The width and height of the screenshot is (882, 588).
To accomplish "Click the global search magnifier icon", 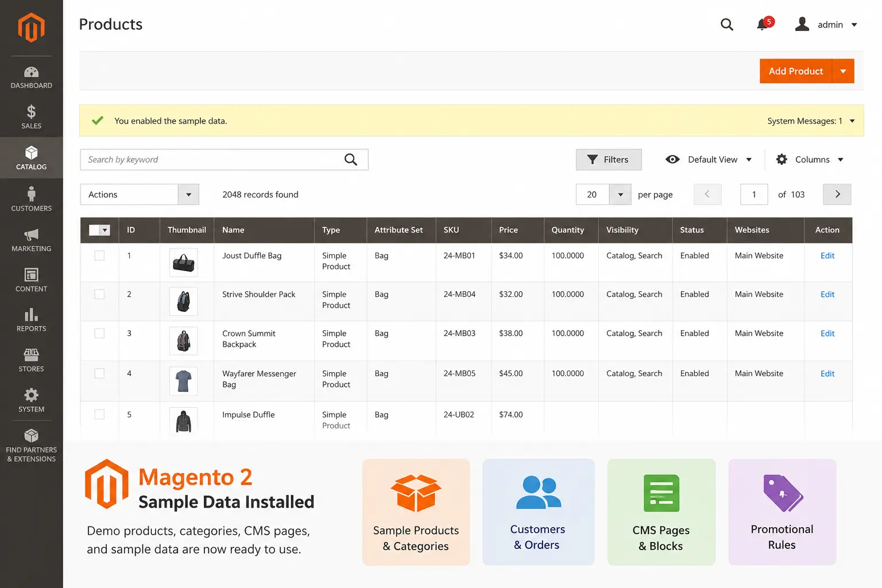I will [727, 24].
